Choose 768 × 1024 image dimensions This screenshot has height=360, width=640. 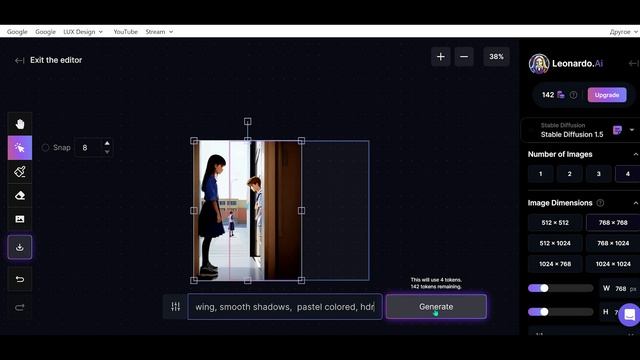tap(613, 243)
